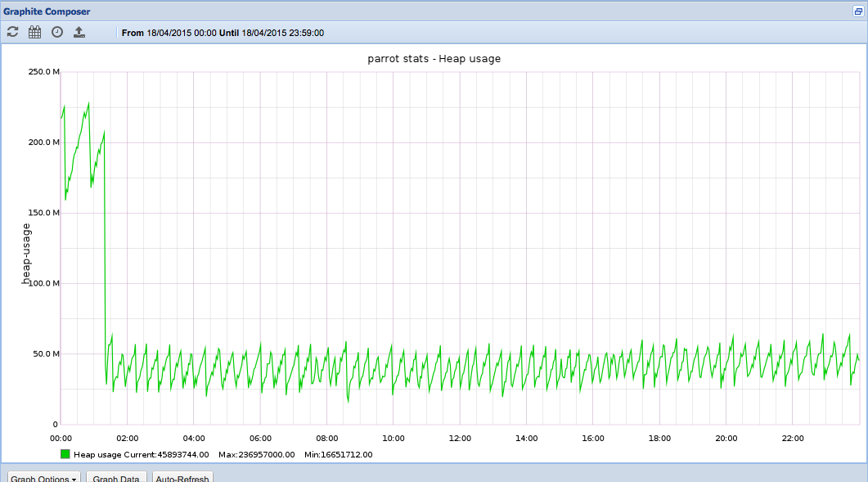Image resolution: width=868 pixels, height=482 pixels.
Task: Click the restore window icon in Graphite Composer
Action: point(858,11)
